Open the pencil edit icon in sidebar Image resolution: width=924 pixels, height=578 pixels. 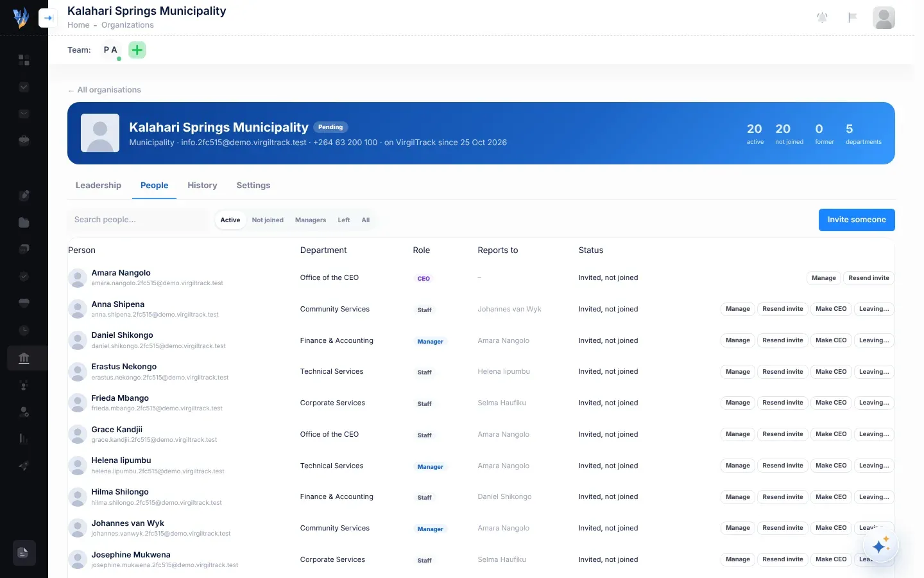click(24, 195)
